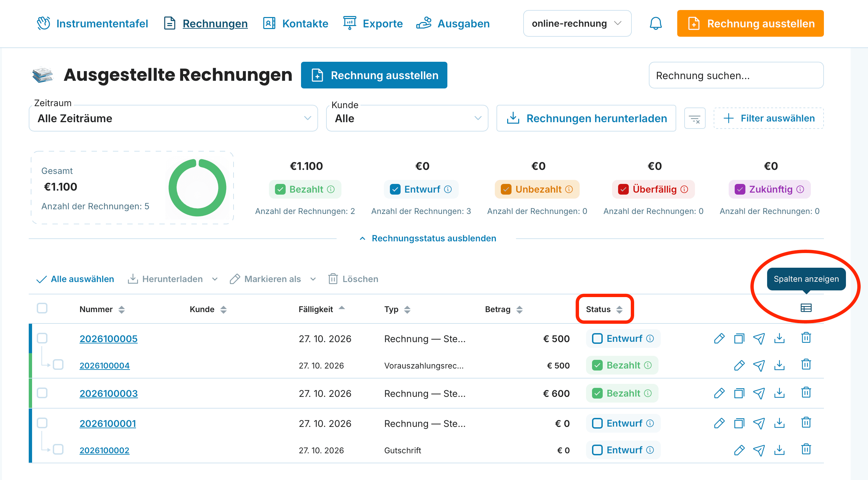Delete credit note 2026100002 with trash icon

806,449
